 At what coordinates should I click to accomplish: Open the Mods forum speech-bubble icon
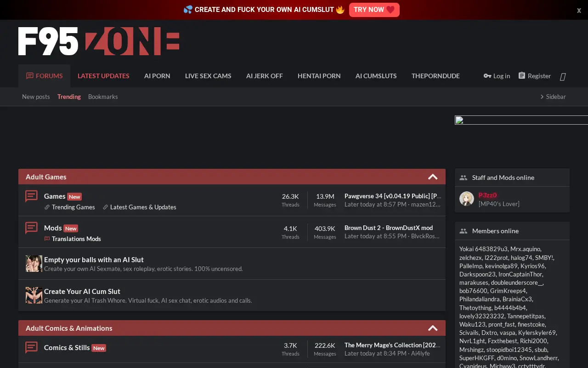click(x=31, y=228)
